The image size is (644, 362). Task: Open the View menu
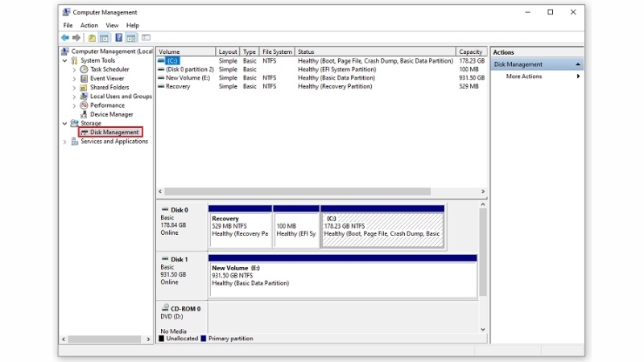112,26
